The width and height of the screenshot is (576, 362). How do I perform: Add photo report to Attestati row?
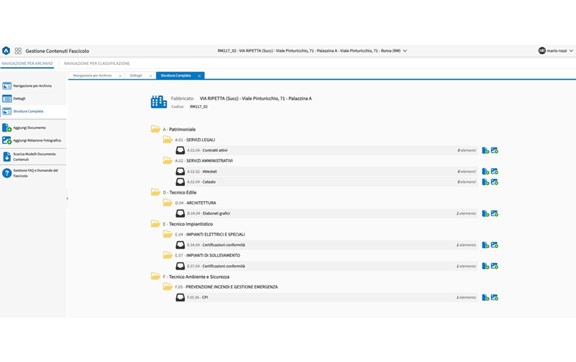pyautogui.click(x=494, y=171)
